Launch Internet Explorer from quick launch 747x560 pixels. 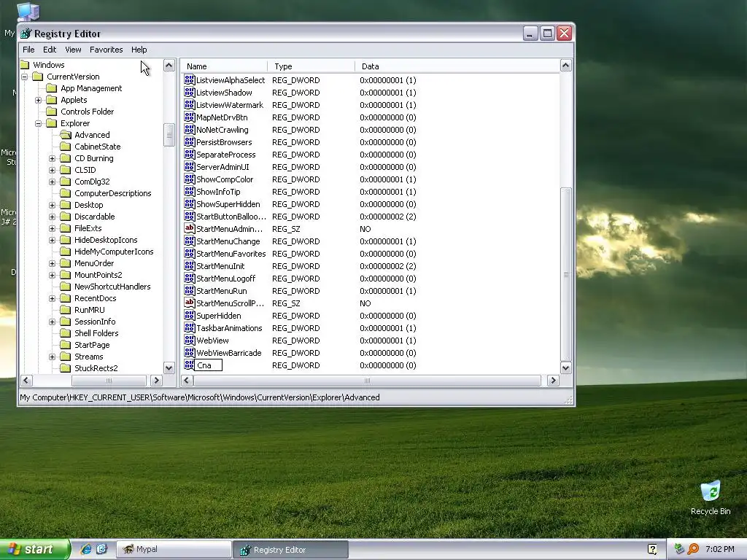(x=86, y=549)
